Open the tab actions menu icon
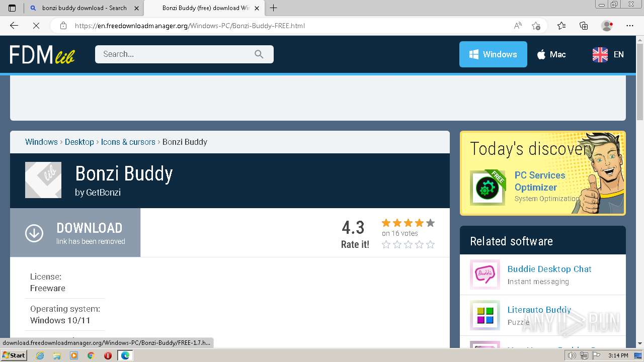 12,8
